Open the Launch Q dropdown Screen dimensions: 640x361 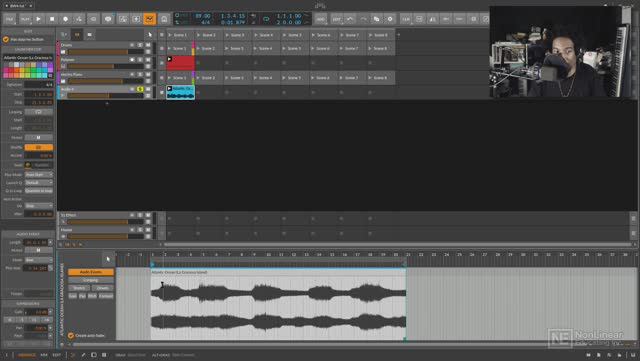[38, 183]
